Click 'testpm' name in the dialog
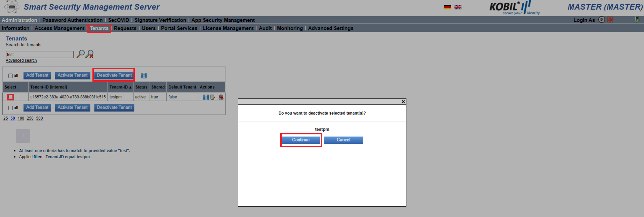The image size is (644, 217). [322, 129]
